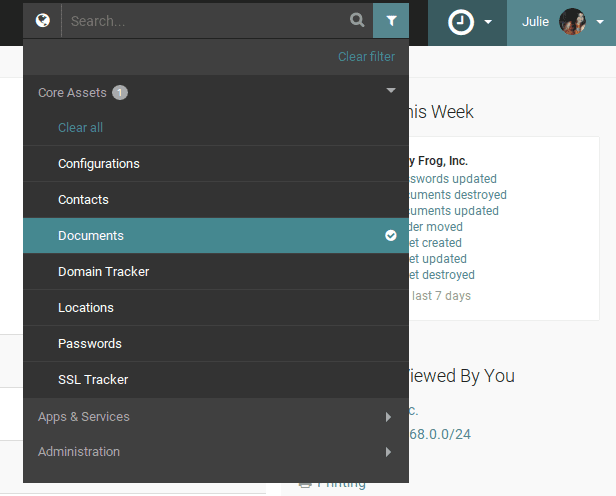Image resolution: width=616 pixels, height=496 pixels.
Task: Choose Passwords in the filter list
Action: pos(90,344)
